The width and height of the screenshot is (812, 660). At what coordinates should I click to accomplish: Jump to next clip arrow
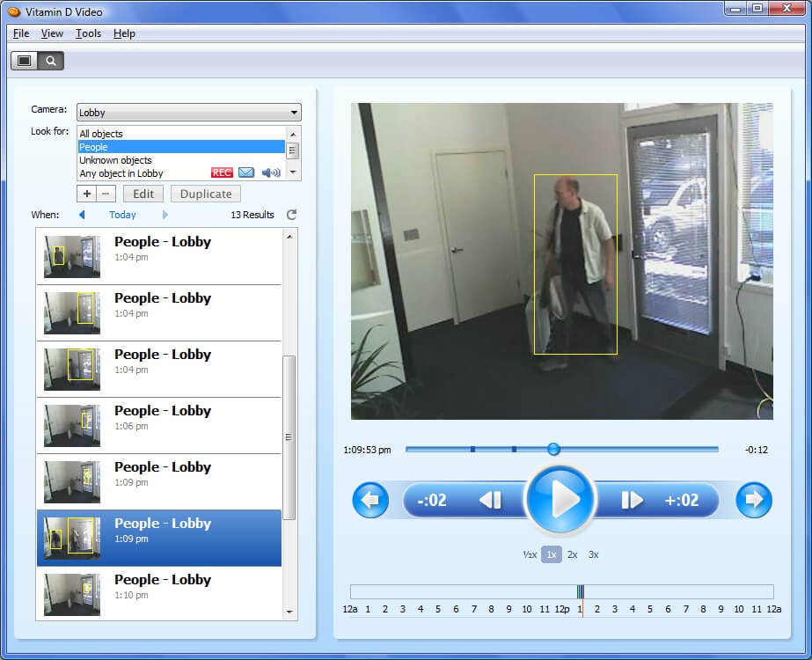[x=753, y=501]
